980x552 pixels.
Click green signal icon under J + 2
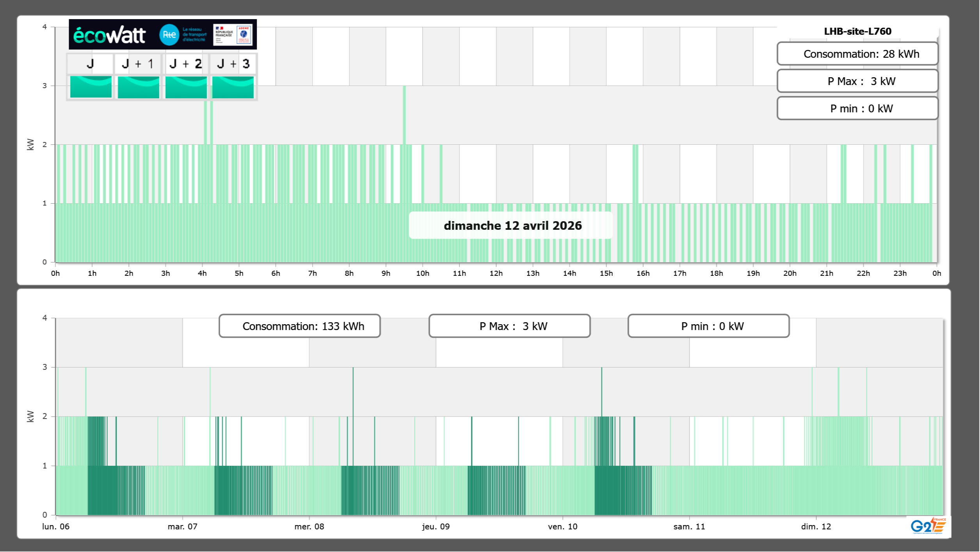[186, 87]
